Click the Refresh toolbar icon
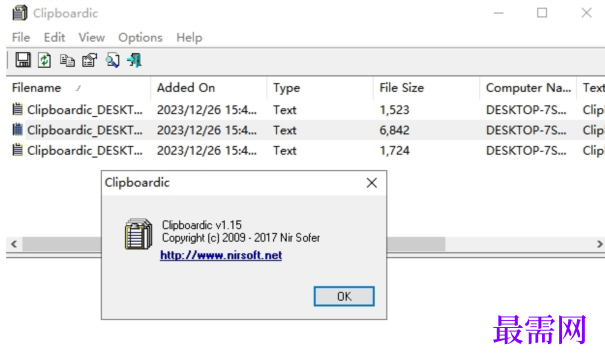This screenshot has width=605, height=361. 44,60
